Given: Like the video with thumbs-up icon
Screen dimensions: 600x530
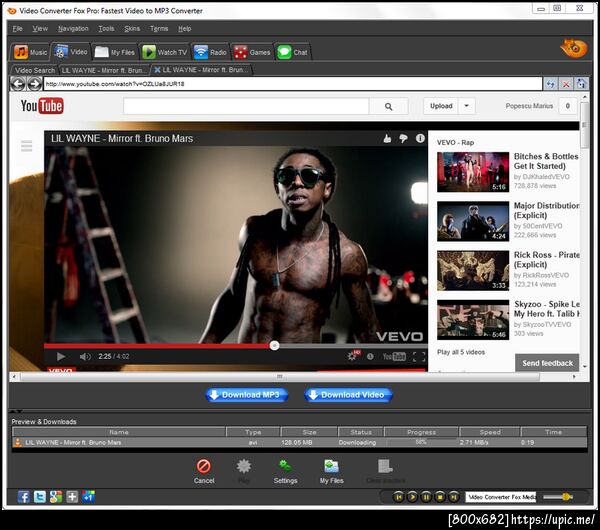Looking at the screenshot, I should 387,139.
